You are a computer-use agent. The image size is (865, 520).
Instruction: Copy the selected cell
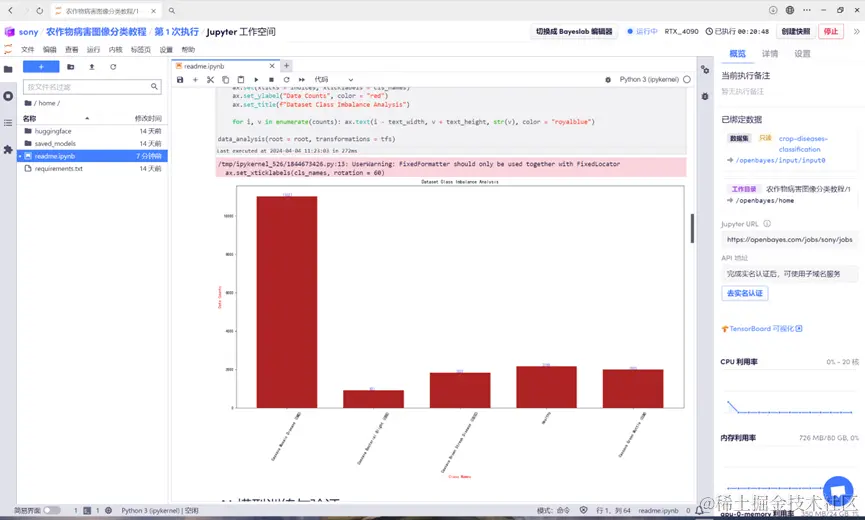(x=226, y=80)
